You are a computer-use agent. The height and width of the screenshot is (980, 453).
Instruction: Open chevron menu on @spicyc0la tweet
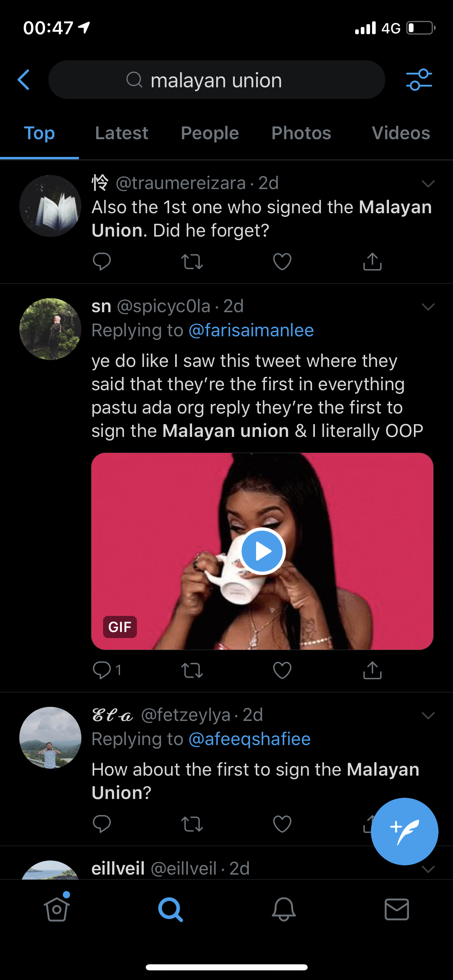428,307
